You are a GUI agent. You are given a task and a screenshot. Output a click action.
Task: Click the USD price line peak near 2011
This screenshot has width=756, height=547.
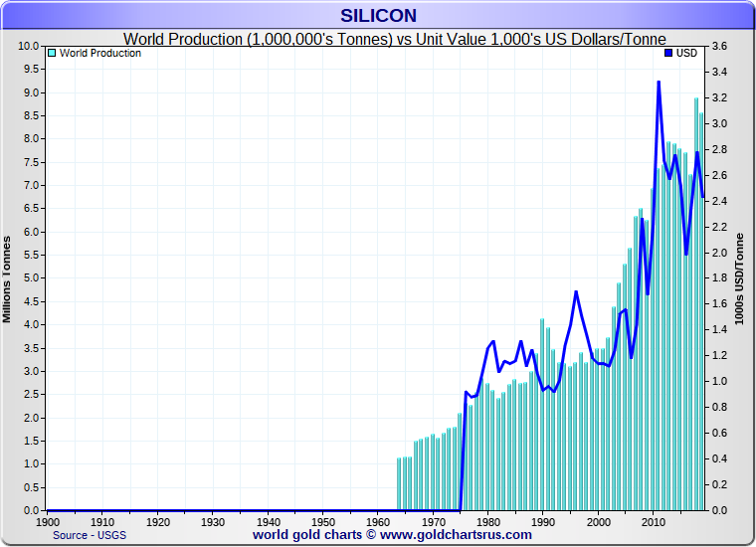click(659, 83)
